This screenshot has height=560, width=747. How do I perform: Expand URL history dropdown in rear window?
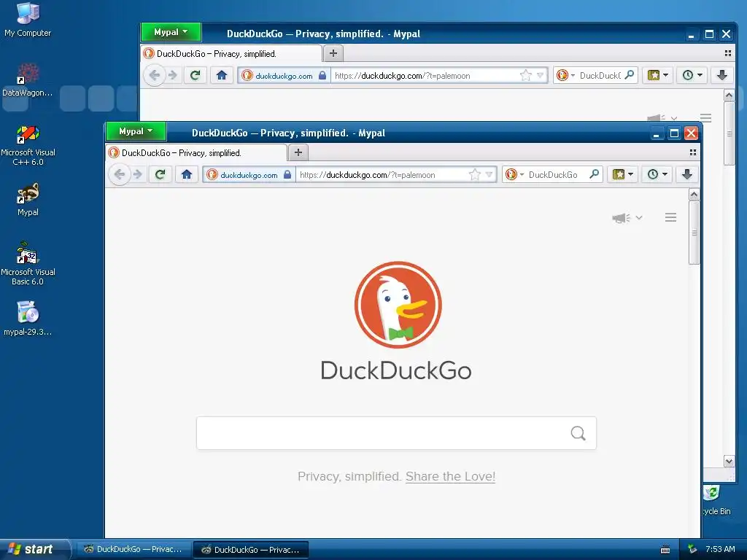[541, 75]
